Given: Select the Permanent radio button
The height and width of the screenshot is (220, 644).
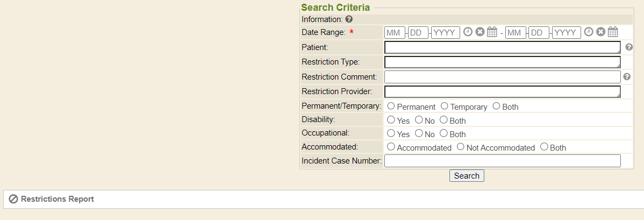Looking at the screenshot, I should (x=391, y=106).
